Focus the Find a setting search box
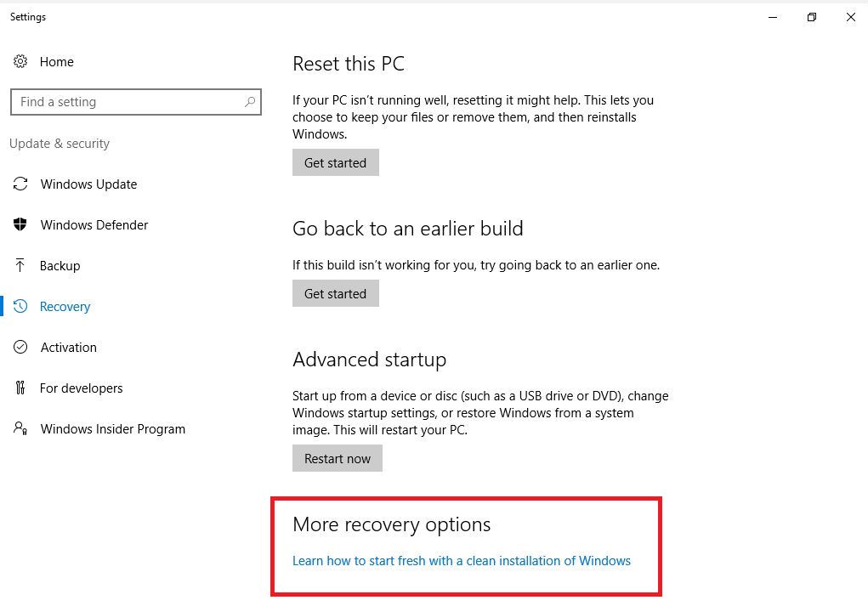This screenshot has height=606, width=868. pos(136,102)
